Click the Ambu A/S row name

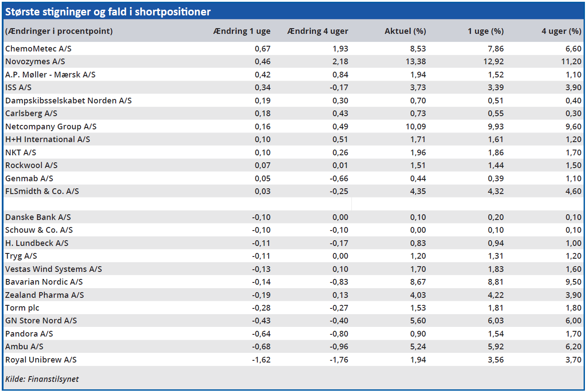pyautogui.click(x=24, y=347)
